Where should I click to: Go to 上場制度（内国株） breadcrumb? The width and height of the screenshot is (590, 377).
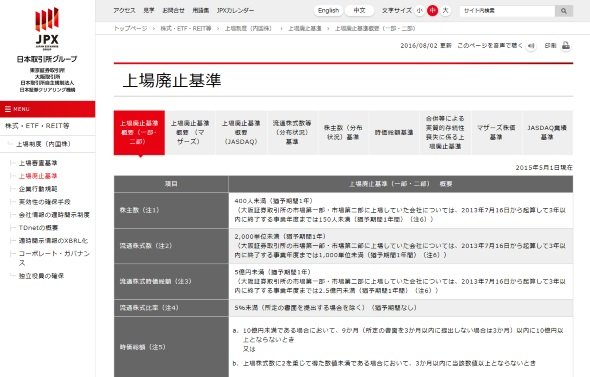point(248,29)
